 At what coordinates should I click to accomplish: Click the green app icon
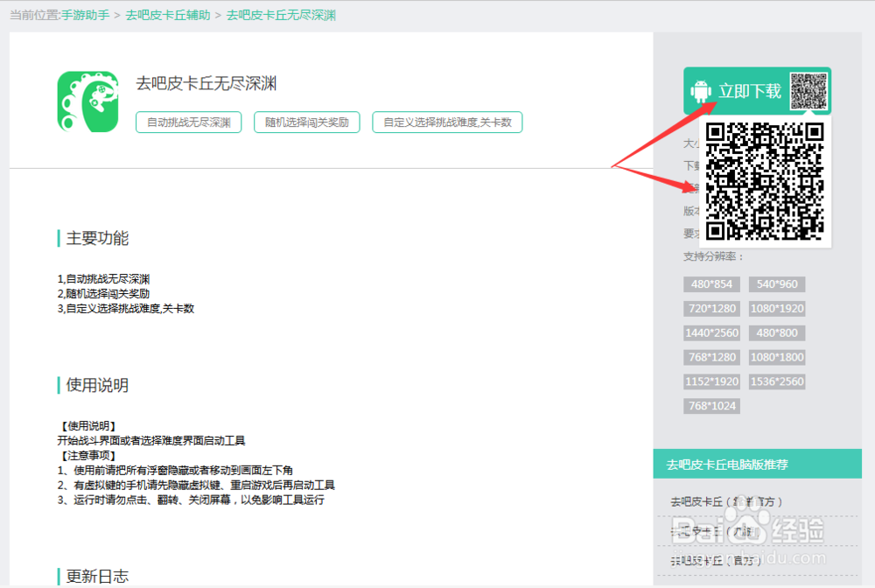click(88, 101)
